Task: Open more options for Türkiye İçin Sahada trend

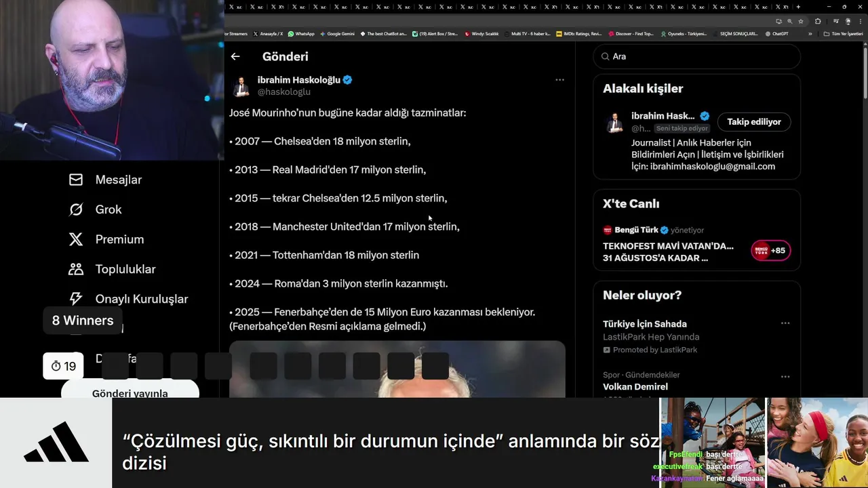Action: 785,323
